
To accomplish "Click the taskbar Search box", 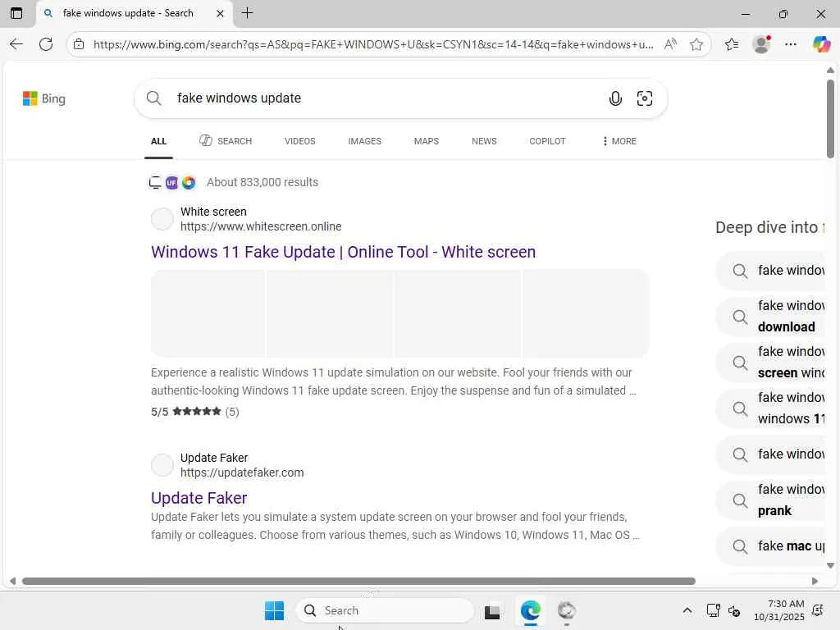I will tap(385, 610).
